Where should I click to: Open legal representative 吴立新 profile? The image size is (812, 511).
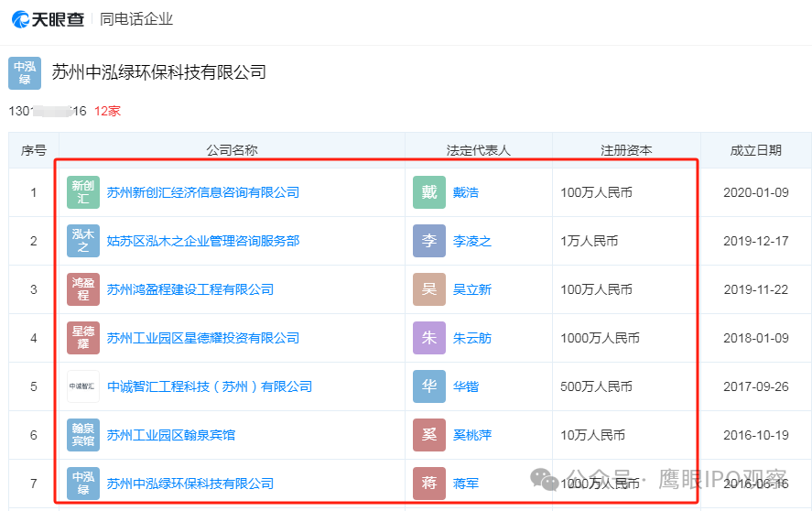tap(471, 289)
